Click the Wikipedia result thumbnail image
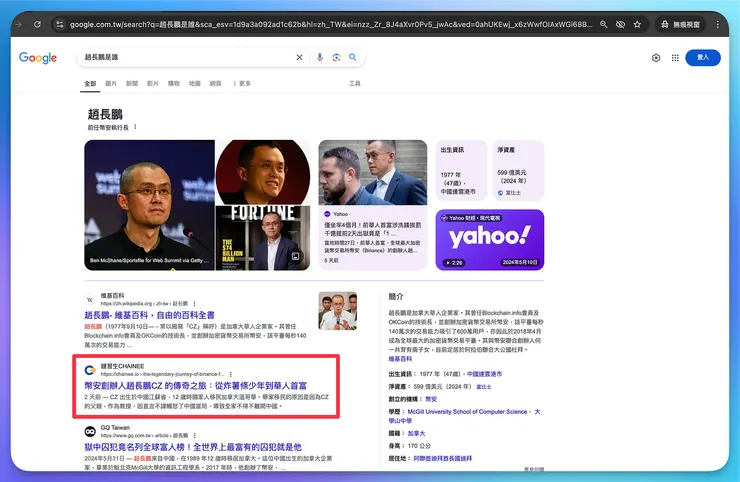The height and width of the screenshot is (482, 740). click(338, 311)
